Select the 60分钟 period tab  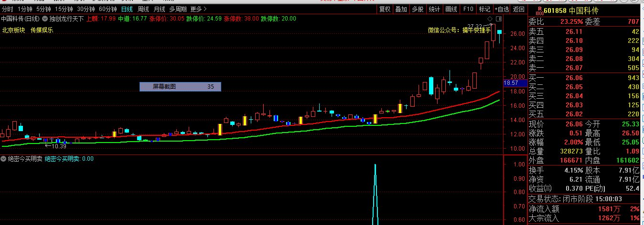(x=108, y=9)
